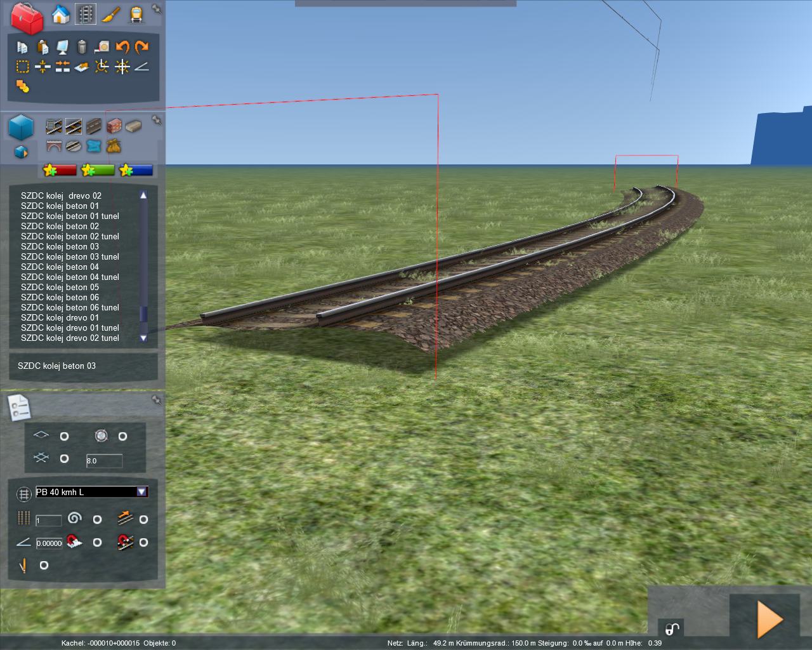This screenshot has height=650, width=812.
Task: Select 'SZDC kolej beton 05' in list
Action: [x=60, y=287]
